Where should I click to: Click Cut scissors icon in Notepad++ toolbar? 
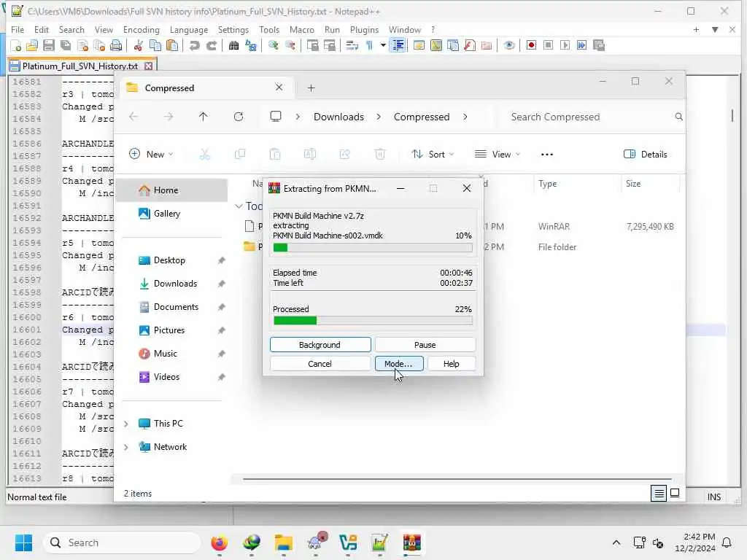[x=138, y=46]
